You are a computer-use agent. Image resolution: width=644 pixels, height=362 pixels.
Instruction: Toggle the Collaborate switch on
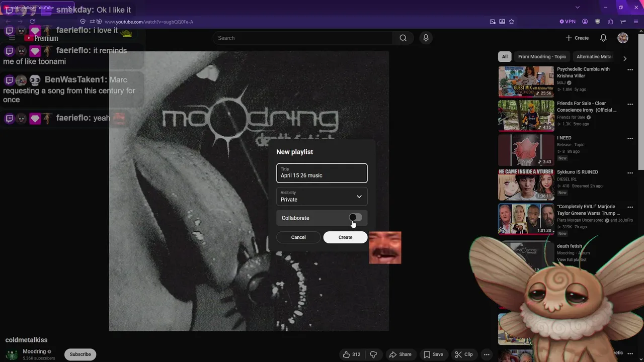[x=355, y=218]
